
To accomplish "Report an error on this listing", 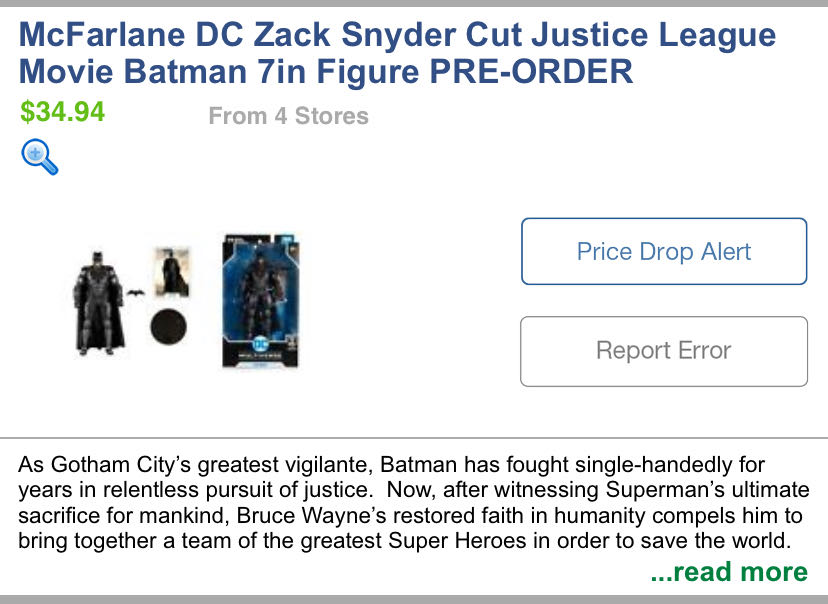I will (x=663, y=351).
